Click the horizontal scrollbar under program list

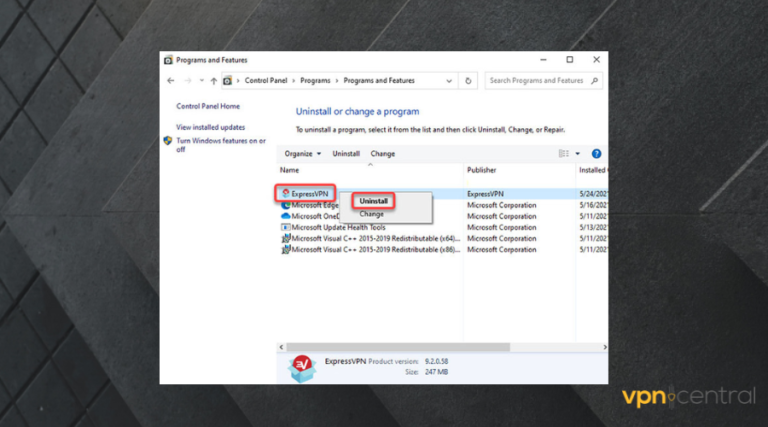point(440,345)
